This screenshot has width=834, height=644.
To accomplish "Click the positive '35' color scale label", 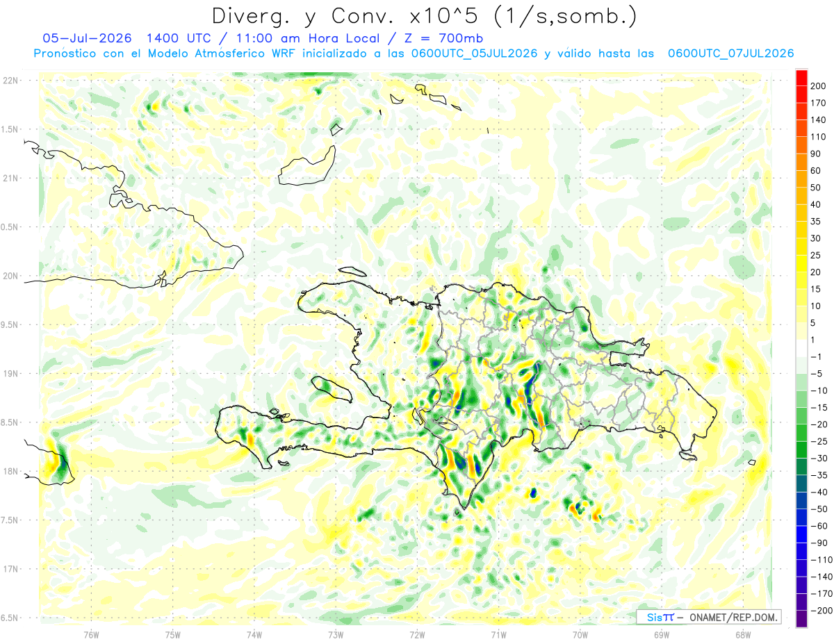I will coord(816,222).
